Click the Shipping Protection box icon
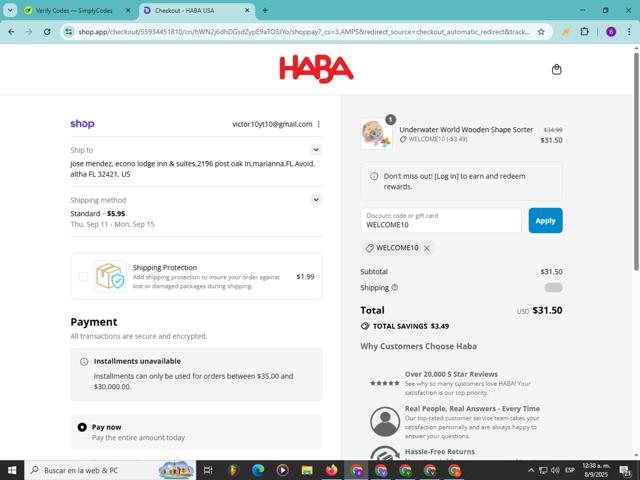This screenshot has height=480, width=640. pos(110,276)
